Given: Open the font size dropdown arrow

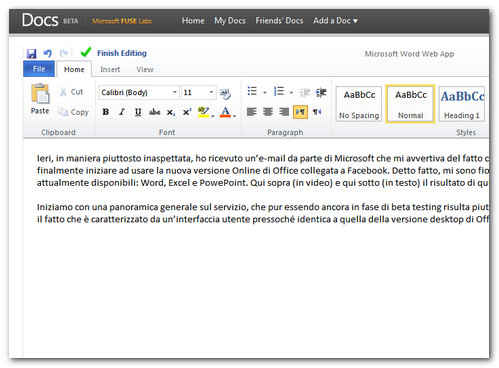Looking at the screenshot, I should tap(211, 92).
